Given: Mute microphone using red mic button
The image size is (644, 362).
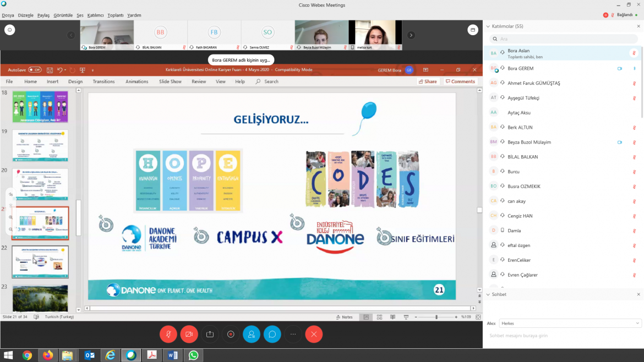Looking at the screenshot, I should (x=168, y=334).
